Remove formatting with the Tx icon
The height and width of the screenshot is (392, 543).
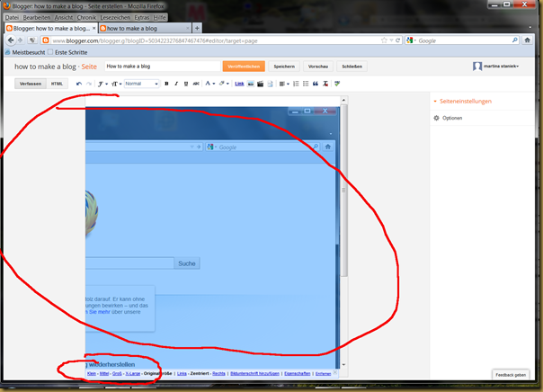coord(325,84)
